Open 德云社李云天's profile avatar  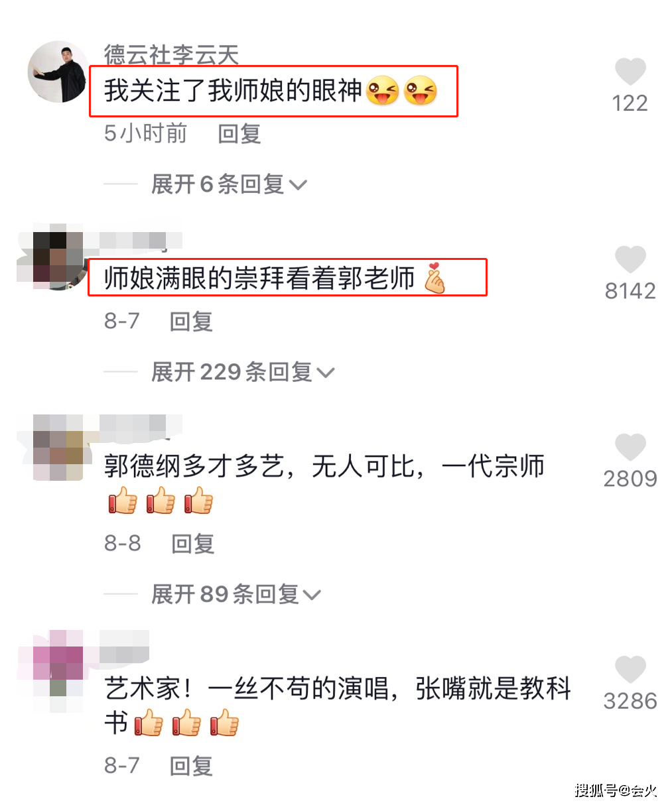pyautogui.click(x=58, y=72)
